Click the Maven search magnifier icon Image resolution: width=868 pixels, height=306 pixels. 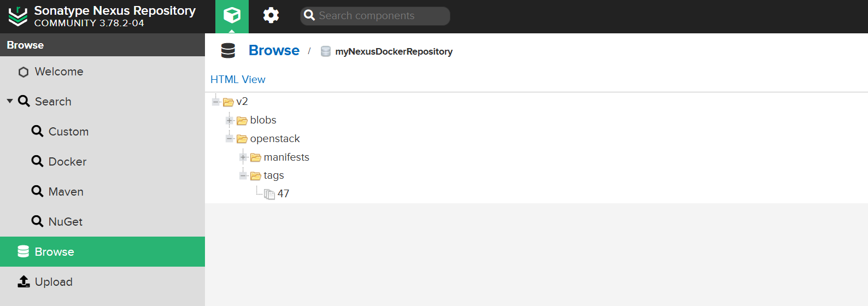coord(37,191)
